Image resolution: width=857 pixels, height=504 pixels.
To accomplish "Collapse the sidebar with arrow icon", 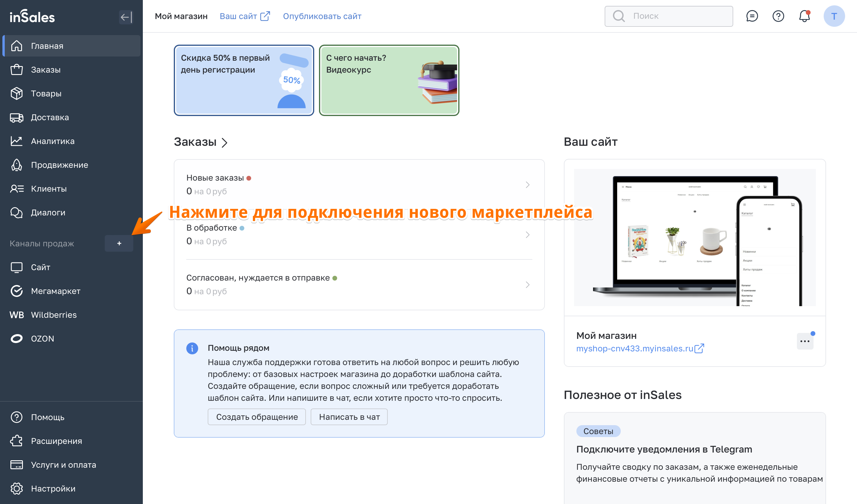I will point(126,17).
